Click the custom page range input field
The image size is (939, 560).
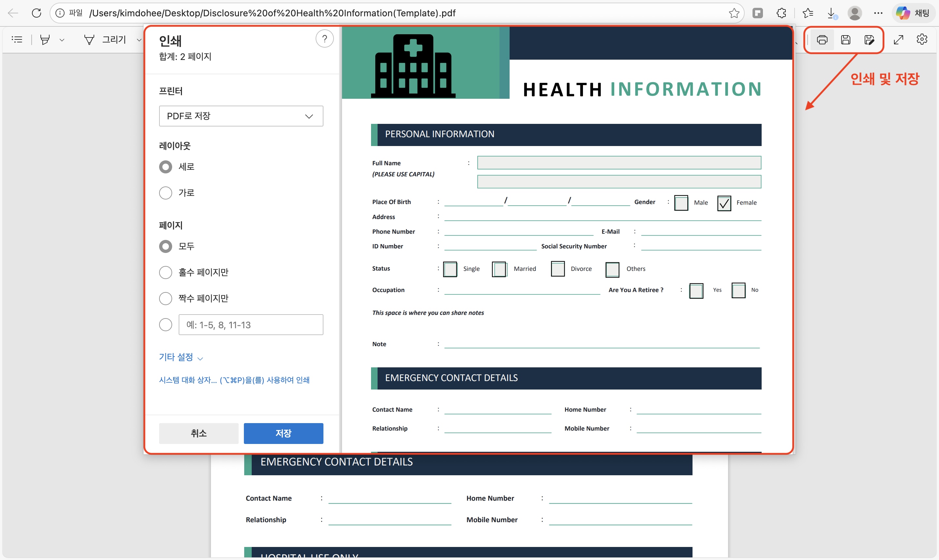click(251, 325)
